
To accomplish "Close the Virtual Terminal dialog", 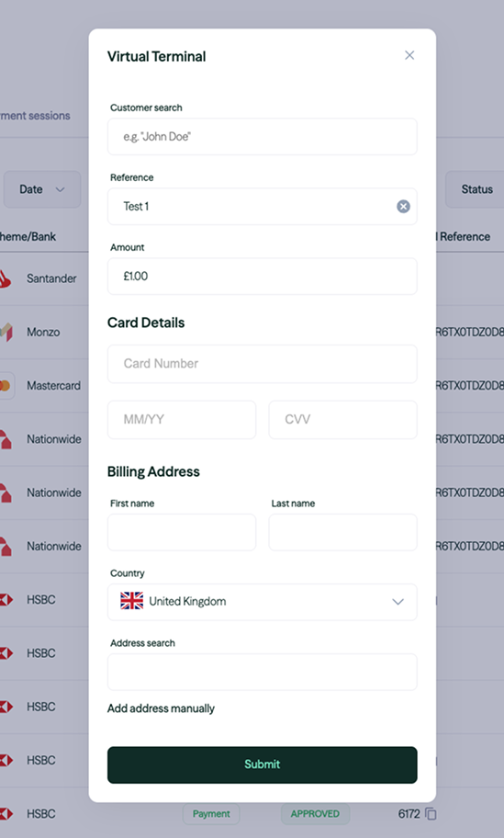I will 409,55.
